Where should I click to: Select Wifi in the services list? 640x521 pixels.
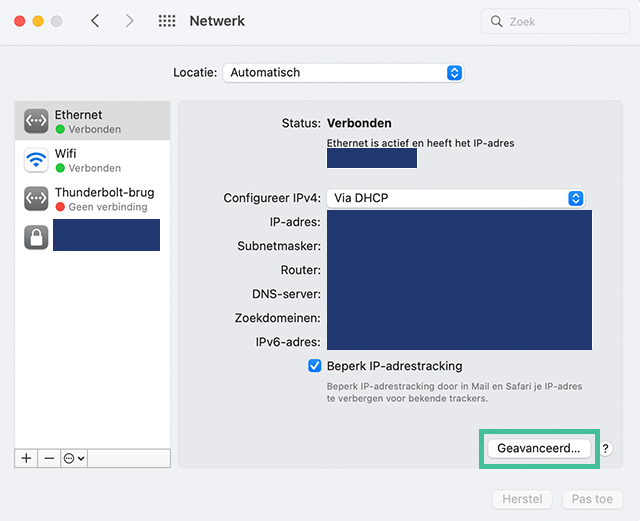pos(93,160)
